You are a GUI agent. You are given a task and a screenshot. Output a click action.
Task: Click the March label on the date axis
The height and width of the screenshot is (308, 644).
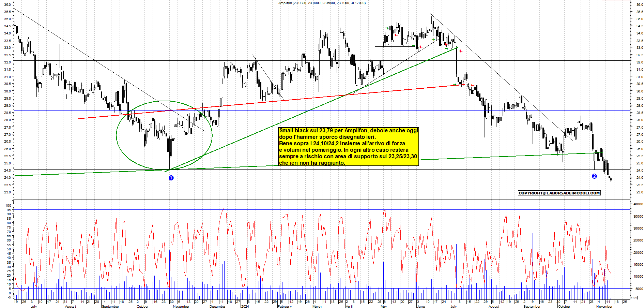click(x=317, y=306)
